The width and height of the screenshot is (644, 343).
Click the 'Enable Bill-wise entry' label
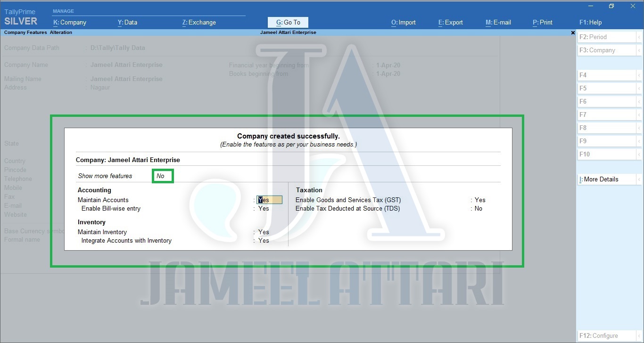pyautogui.click(x=111, y=208)
